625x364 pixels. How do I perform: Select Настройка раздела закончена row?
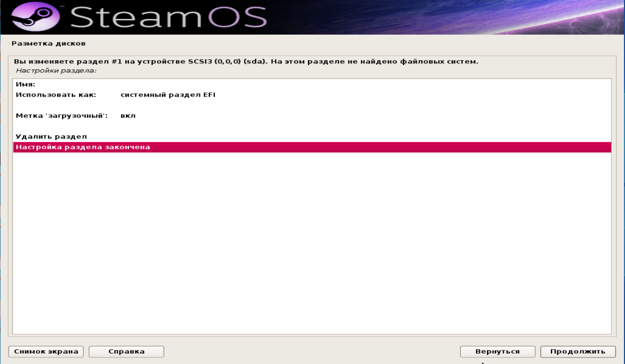(312, 147)
